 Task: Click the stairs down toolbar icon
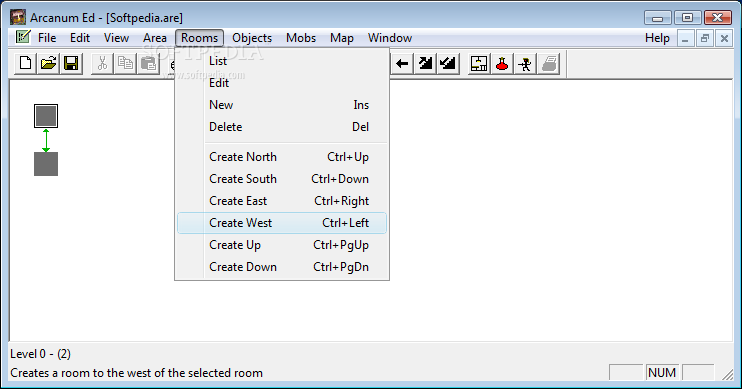pos(448,63)
